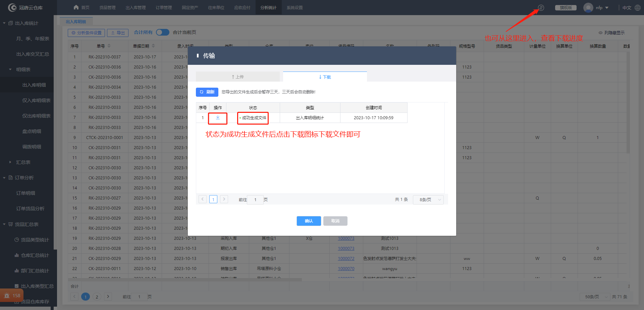The height and width of the screenshot is (310, 644).
Task: Open the 货品管理 menu
Action: (107, 7)
